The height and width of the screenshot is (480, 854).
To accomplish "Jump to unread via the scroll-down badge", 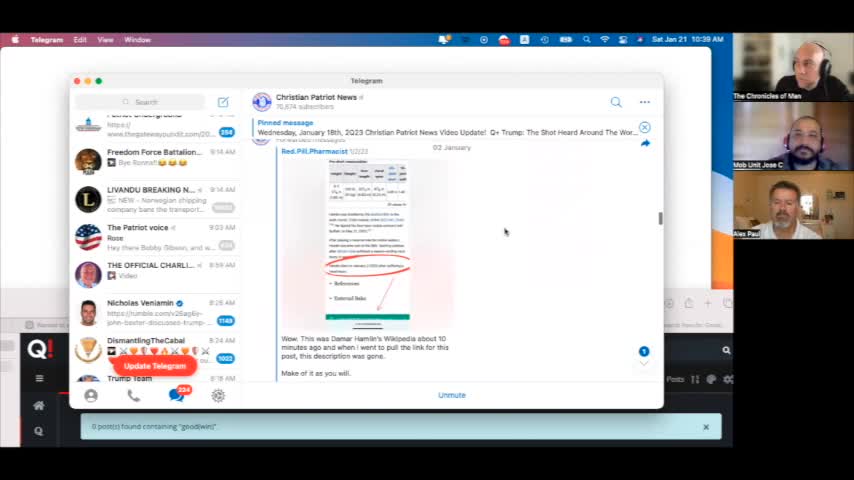I will tap(644, 355).
